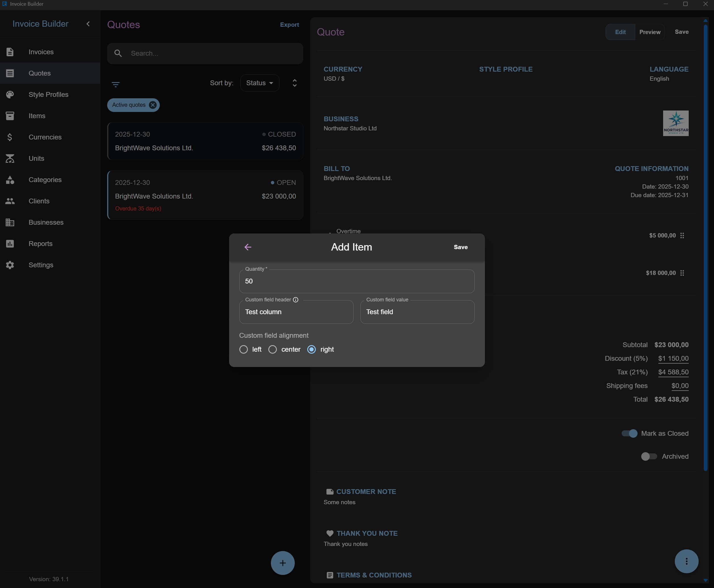Click the info icon beside Custom field header
The width and height of the screenshot is (714, 588).
(x=296, y=300)
